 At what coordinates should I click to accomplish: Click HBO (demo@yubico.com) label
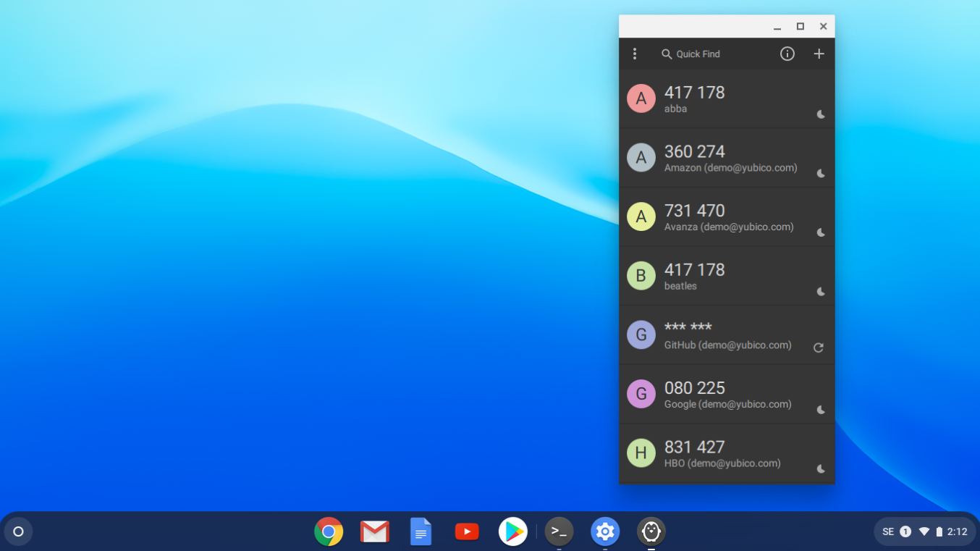[722, 463]
